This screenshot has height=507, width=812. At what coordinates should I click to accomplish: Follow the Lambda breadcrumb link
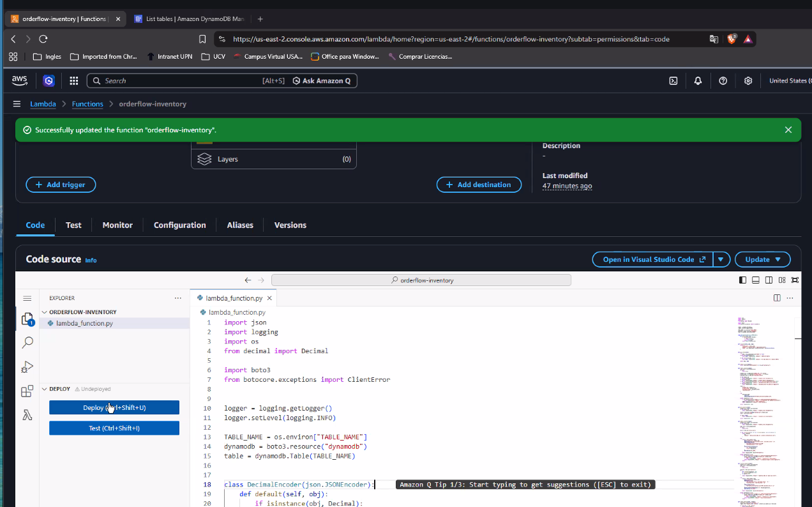(43, 104)
